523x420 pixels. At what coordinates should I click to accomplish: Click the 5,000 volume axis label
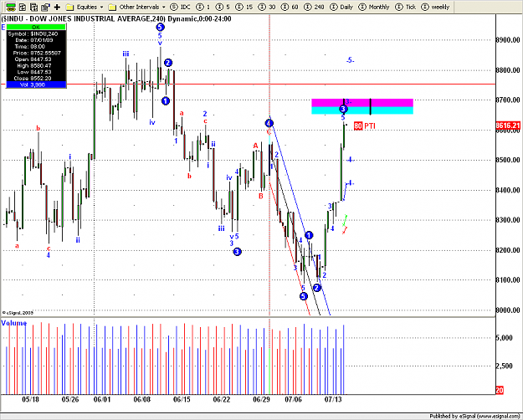click(x=504, y=338)
